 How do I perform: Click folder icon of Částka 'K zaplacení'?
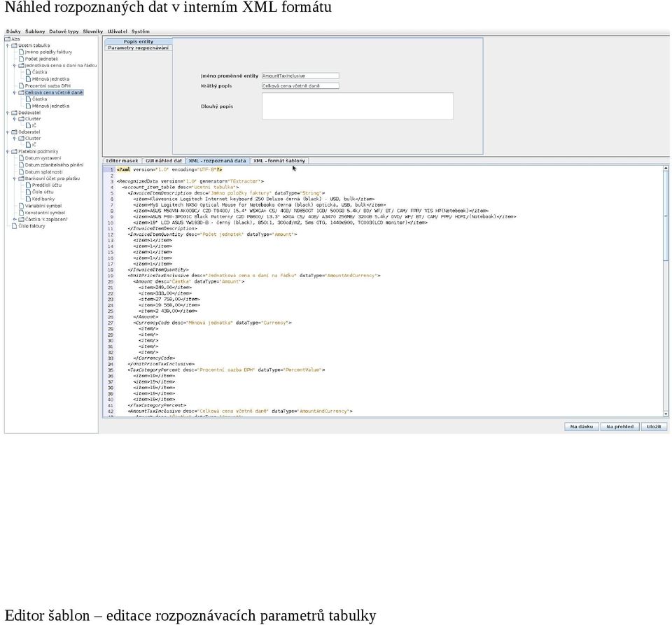[x=21, y=219]
